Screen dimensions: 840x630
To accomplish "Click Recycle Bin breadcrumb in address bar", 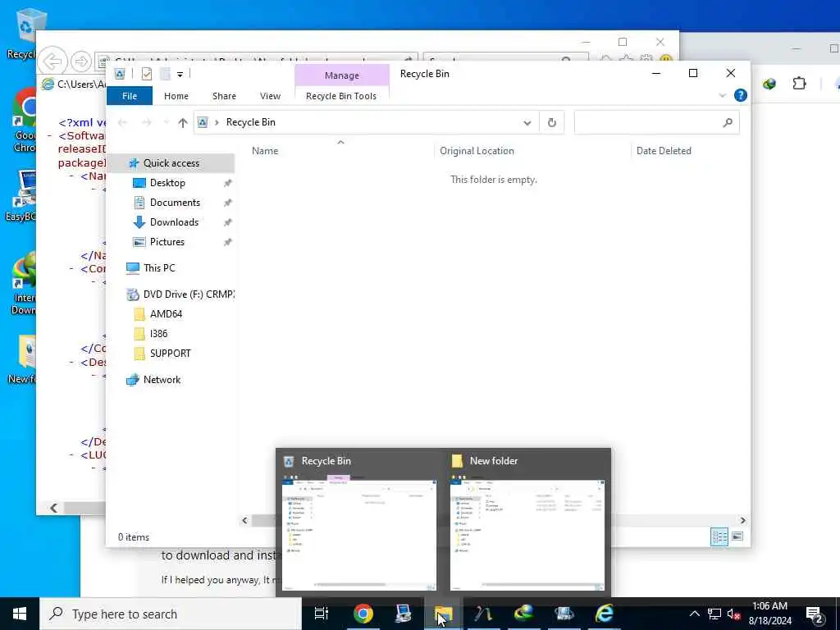I will coord(251,122).
